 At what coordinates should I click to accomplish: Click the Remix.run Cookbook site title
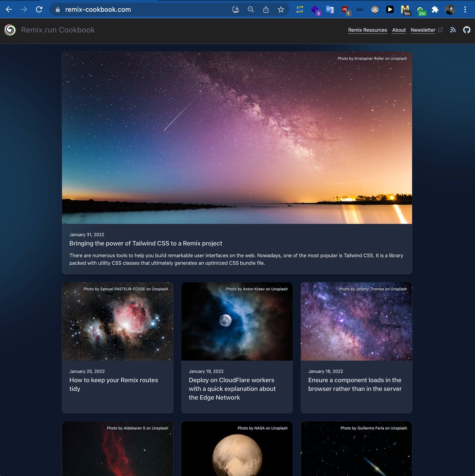pos(58,30)
